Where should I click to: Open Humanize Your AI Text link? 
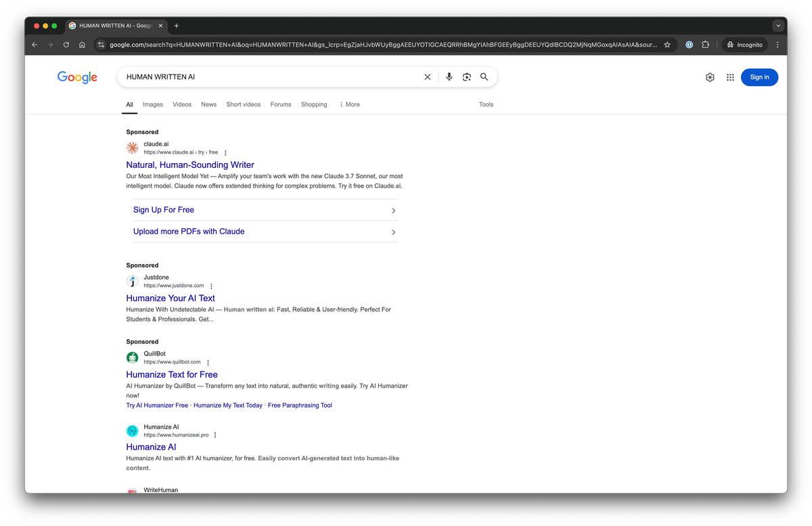coord(171,298)
